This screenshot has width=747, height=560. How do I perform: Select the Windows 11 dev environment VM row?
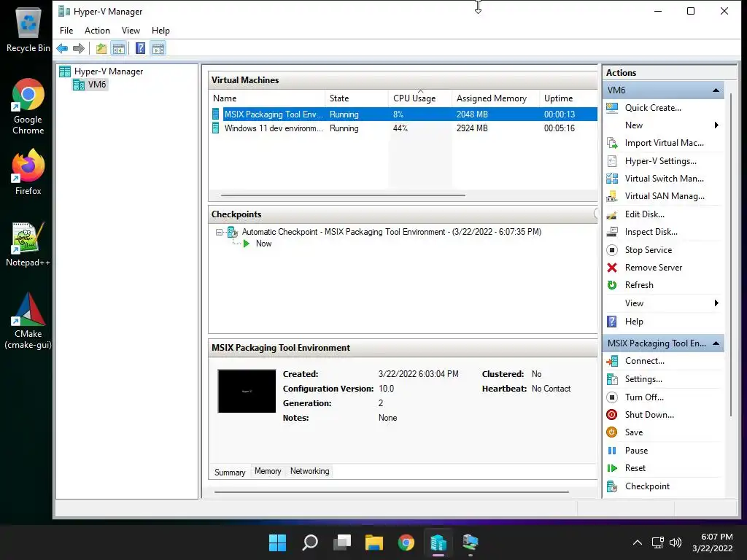[x=403, y=128]
